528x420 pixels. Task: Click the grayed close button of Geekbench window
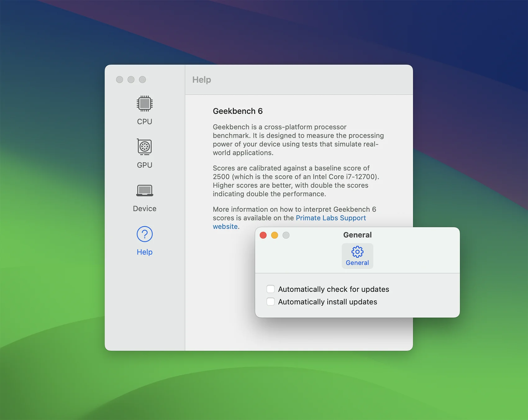pos(120,80)
